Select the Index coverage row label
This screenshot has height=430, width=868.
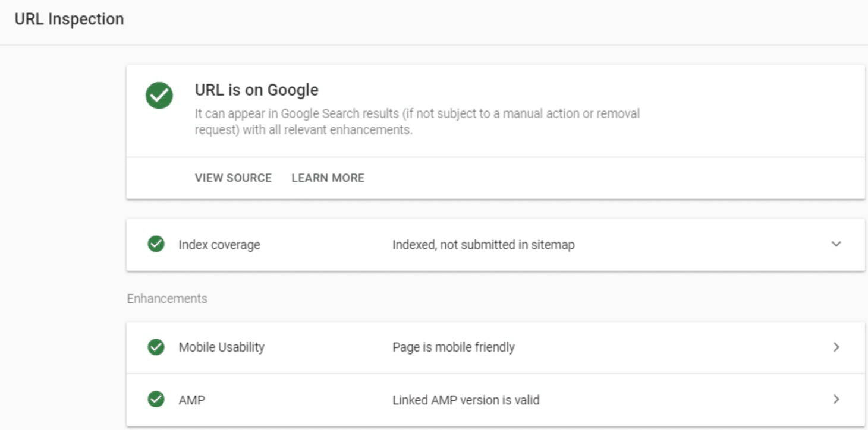219,245
